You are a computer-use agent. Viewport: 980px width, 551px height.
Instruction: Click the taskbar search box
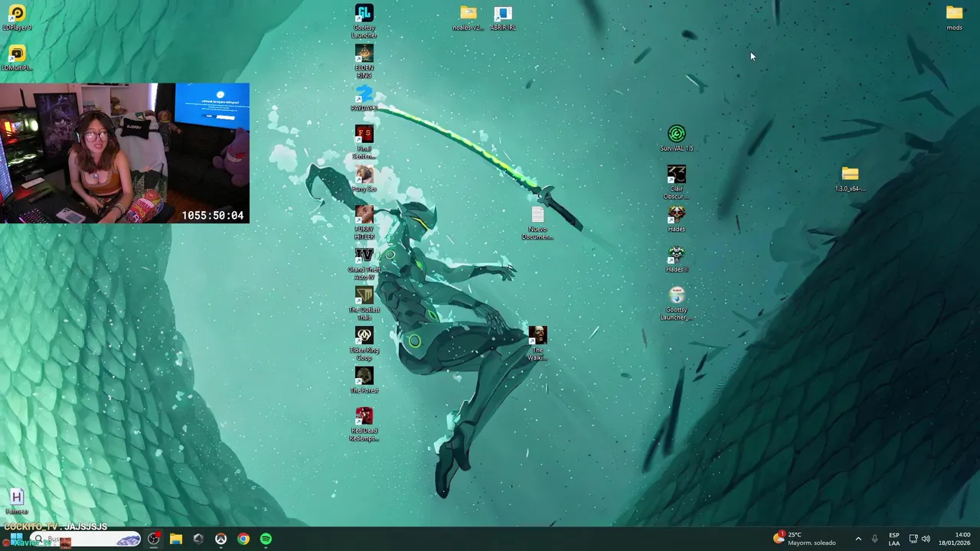(x=86, y=540)
